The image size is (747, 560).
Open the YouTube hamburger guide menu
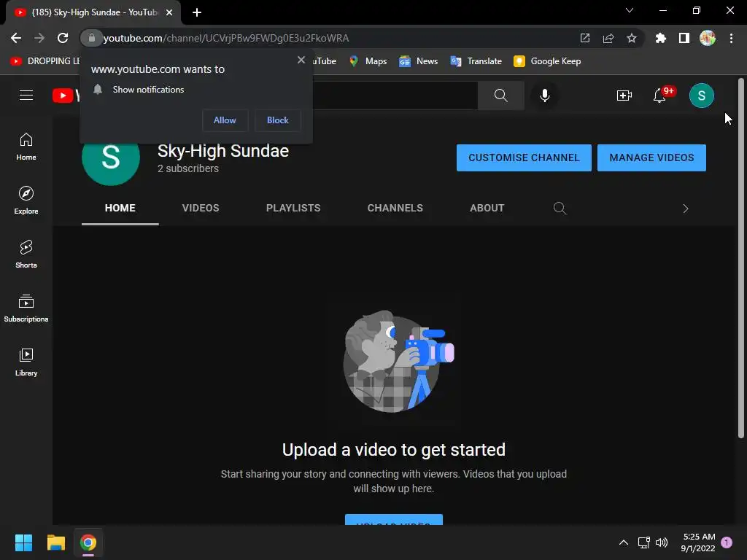click(x=26, y=96)
